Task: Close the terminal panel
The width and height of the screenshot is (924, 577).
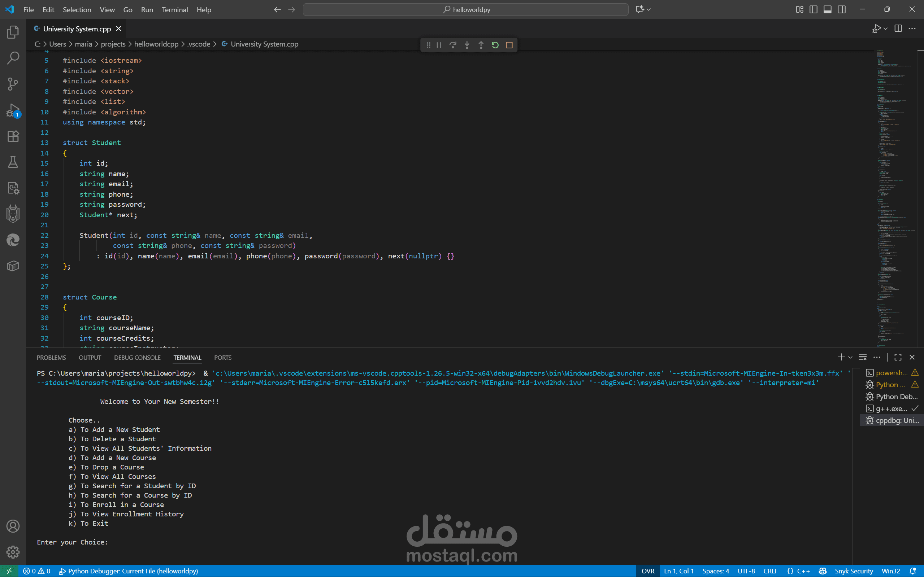Action: click(912, 357)
